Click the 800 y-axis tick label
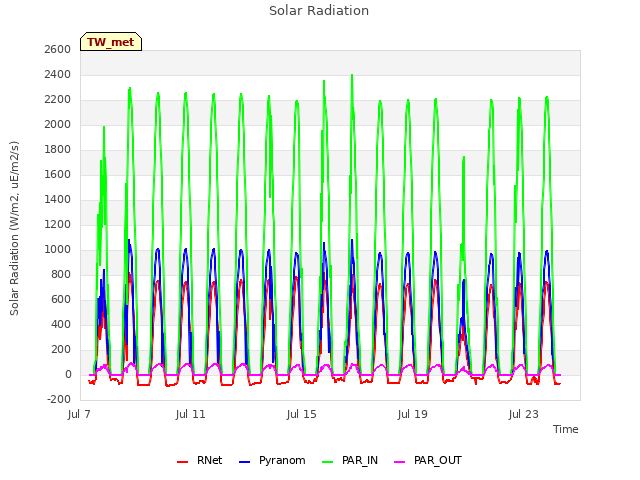The height and width of the screenshot is (480, 640). (x=61, y=275)
